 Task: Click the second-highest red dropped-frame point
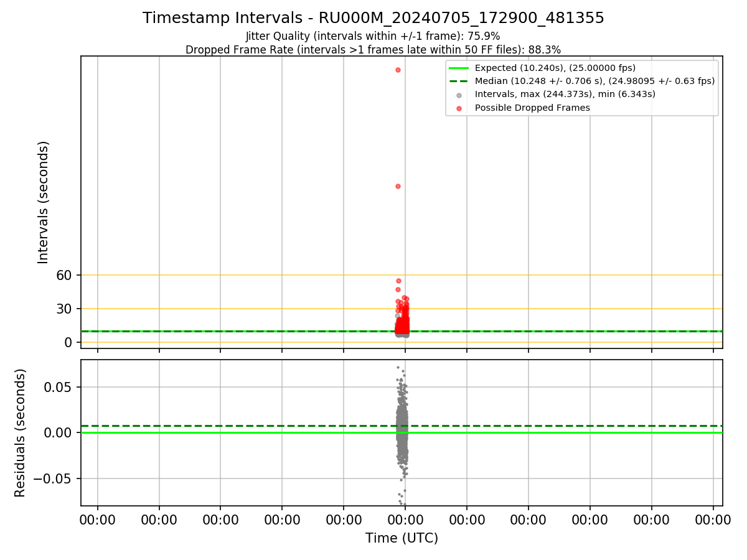(398, 186)
